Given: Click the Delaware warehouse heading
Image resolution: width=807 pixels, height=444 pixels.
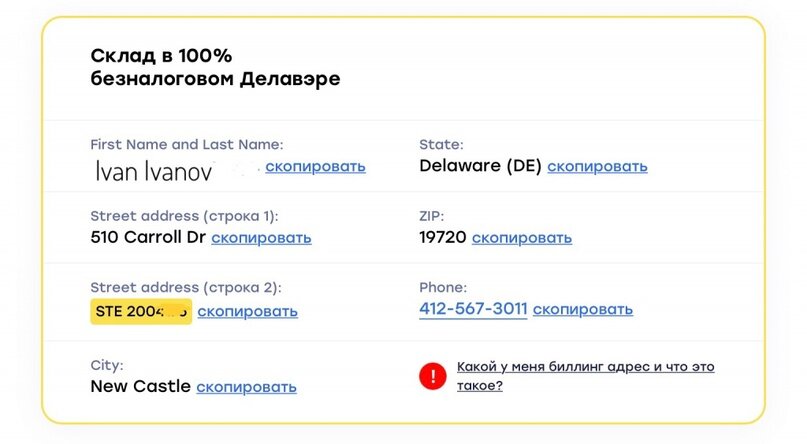Looking at the screenshot, I should click(215, 67).
